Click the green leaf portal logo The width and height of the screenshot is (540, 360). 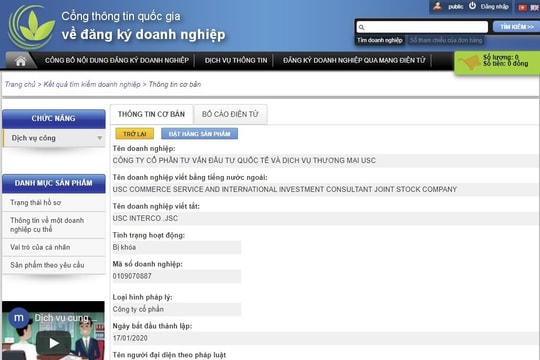(x=32, y=28)
